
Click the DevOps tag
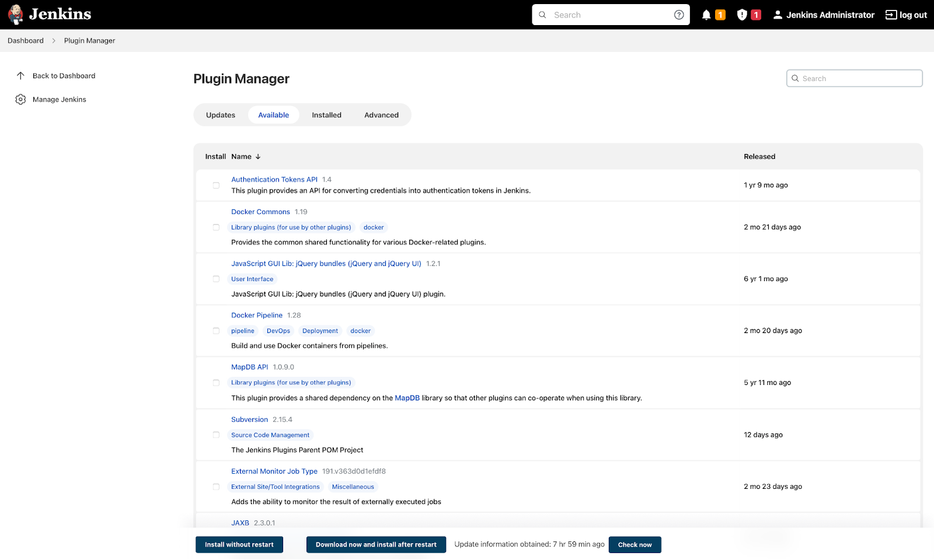click(x=278, y=331)
